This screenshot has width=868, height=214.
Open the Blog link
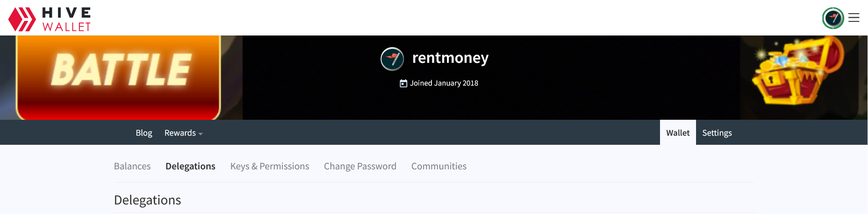point(144,133)
